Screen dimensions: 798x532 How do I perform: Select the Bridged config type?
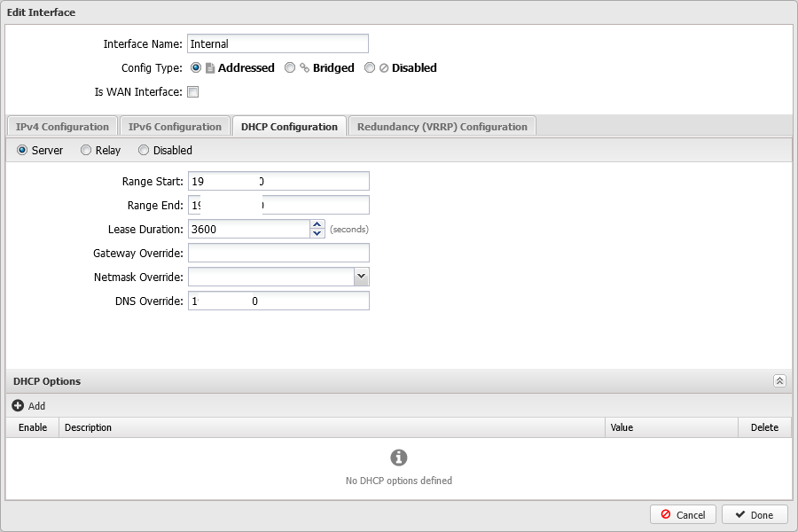coord(290,68)
